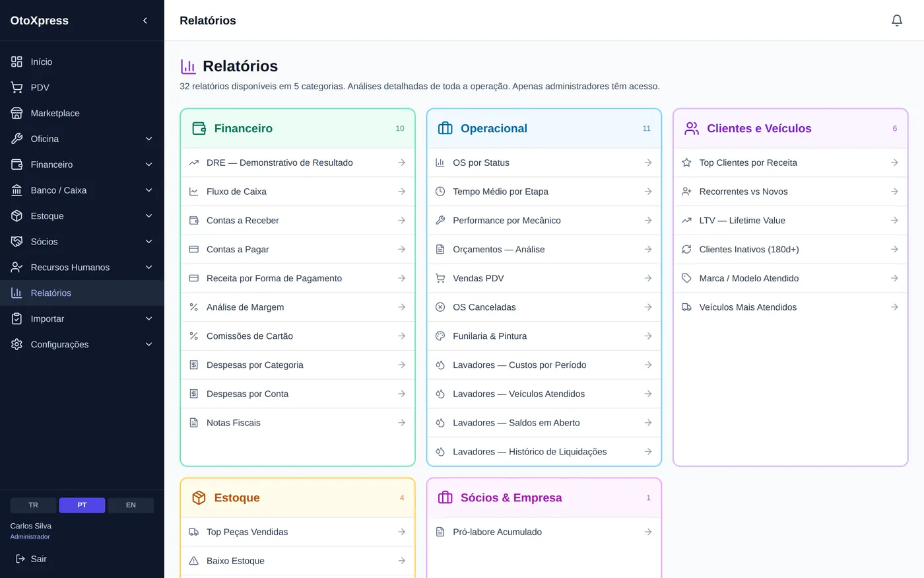The width and height of the screenshot is (924, 578).
Task: Open Vendas PDV report
Action: 544,278
